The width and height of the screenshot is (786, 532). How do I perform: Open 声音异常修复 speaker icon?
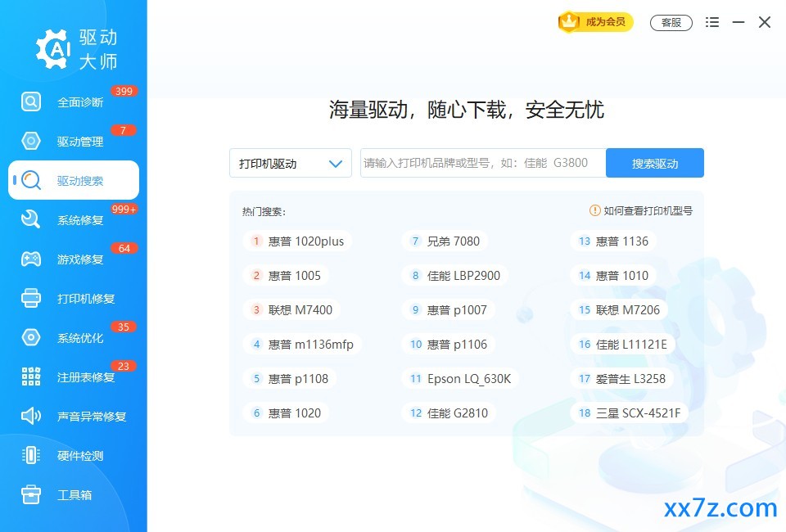[30, 416]
